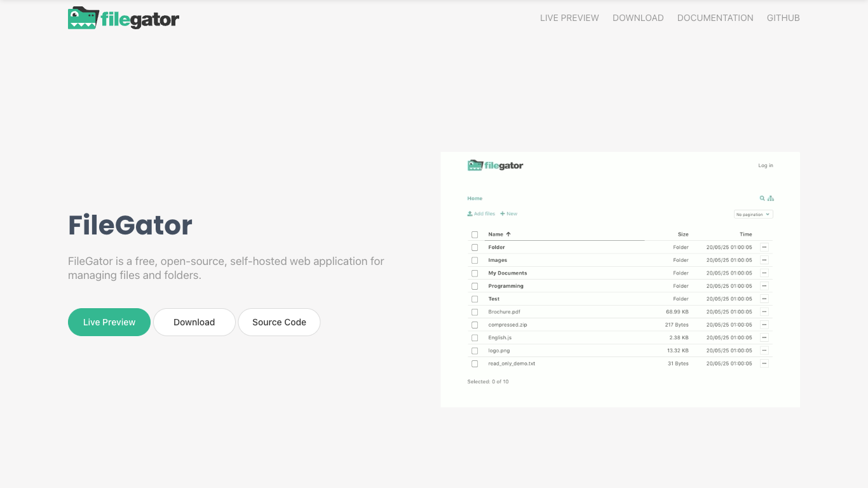Click the English.js file name
This screenshot has width=868, height=488.
(x=500, y=337)
